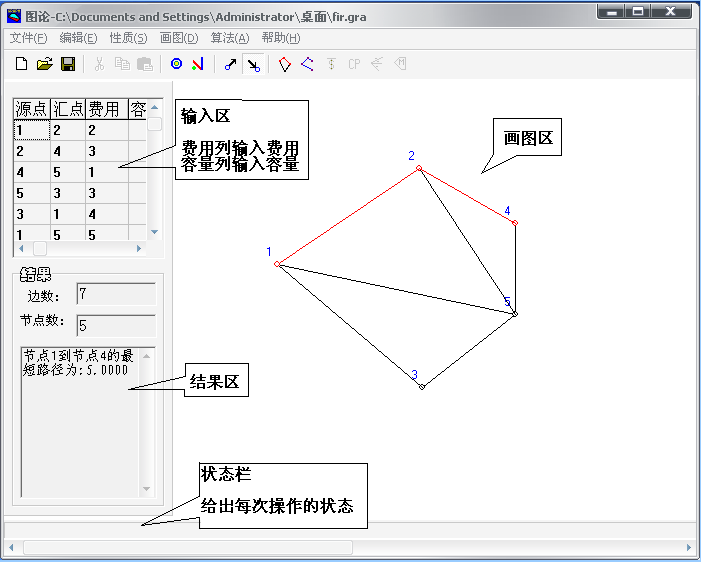Click the 容 column header
The height and width of the screenshot is (562, 701).
[138, 109]
